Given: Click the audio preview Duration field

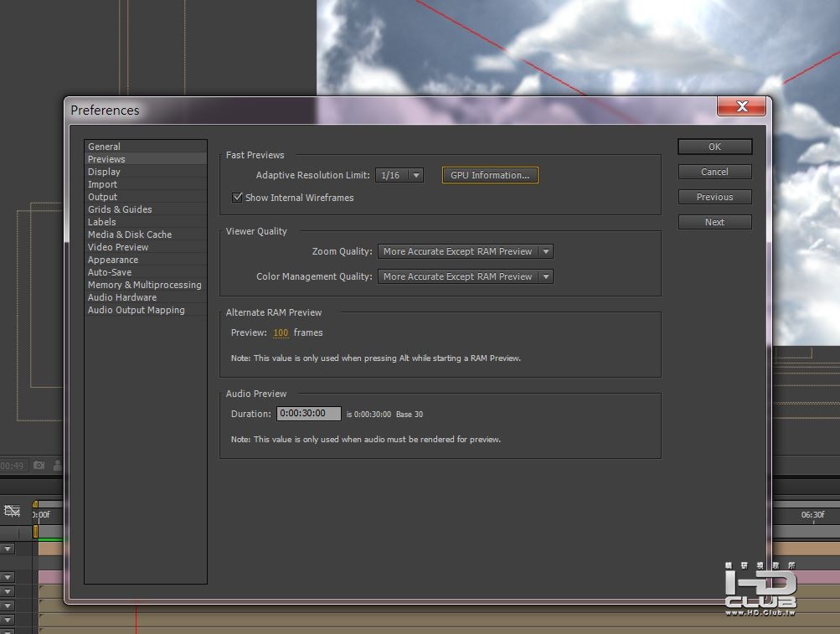Looking at the screenshot, I should (x=308, y=414).
